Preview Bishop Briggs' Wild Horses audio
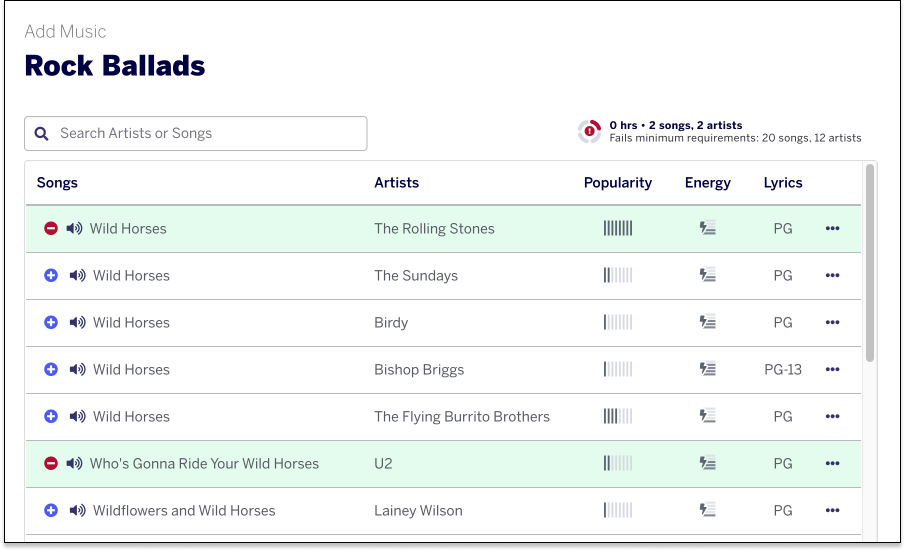This screenshot has width=905, height=551. 77,369
